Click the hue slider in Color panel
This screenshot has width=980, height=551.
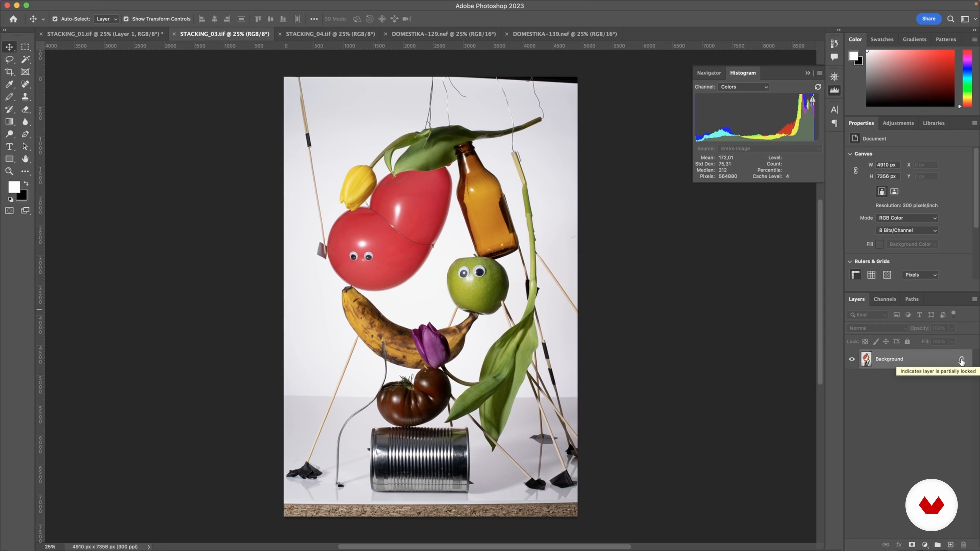967,78
